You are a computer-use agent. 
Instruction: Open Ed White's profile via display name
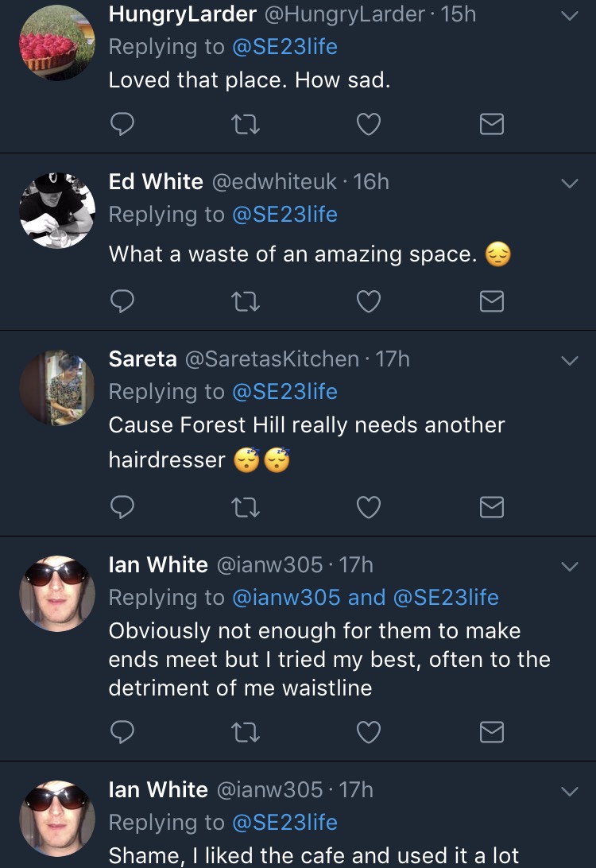(156, 182)
